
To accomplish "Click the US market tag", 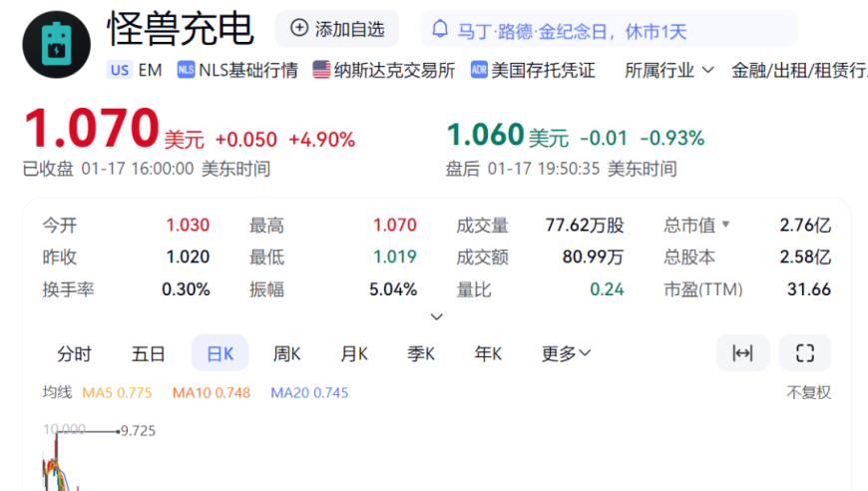I will (119, 70).
